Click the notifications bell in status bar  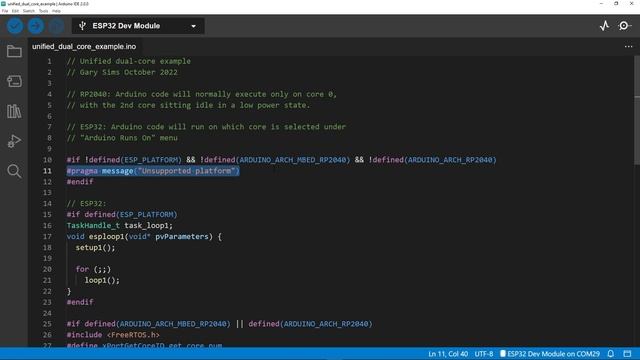611,354
